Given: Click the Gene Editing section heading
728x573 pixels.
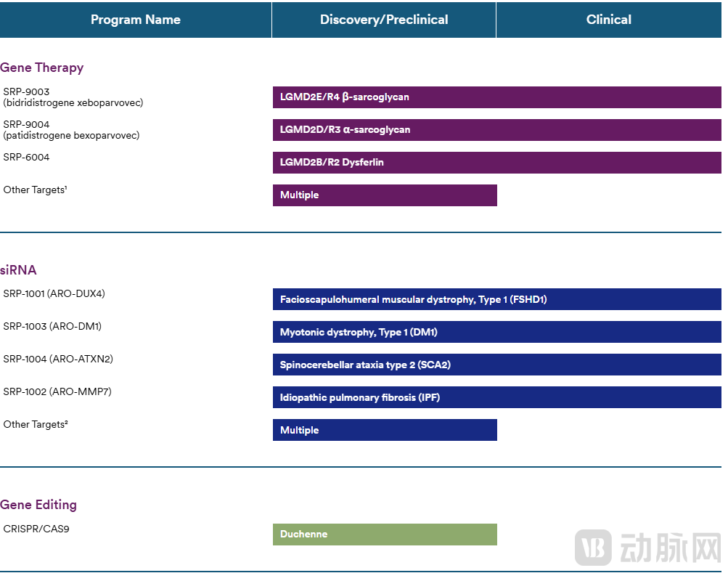Looking at the screenshot, I should (x=38, y=505).
